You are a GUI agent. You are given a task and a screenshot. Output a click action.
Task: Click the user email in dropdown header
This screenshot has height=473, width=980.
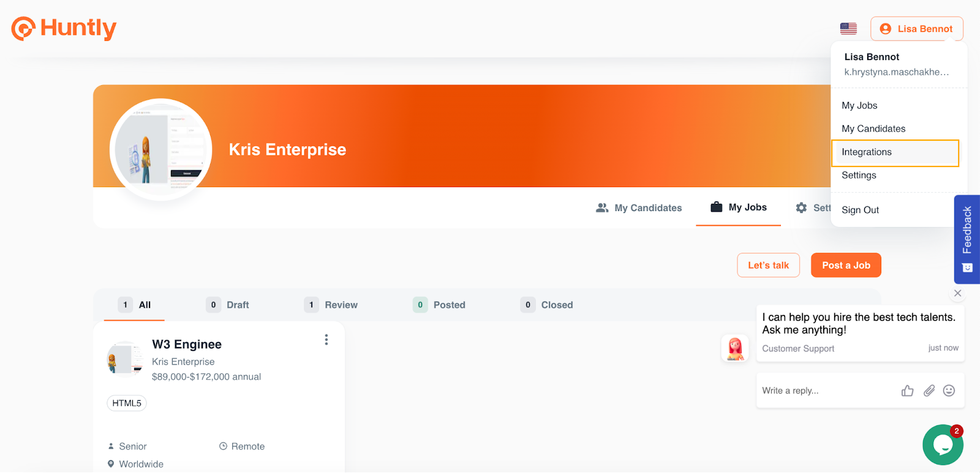(896, 72)
